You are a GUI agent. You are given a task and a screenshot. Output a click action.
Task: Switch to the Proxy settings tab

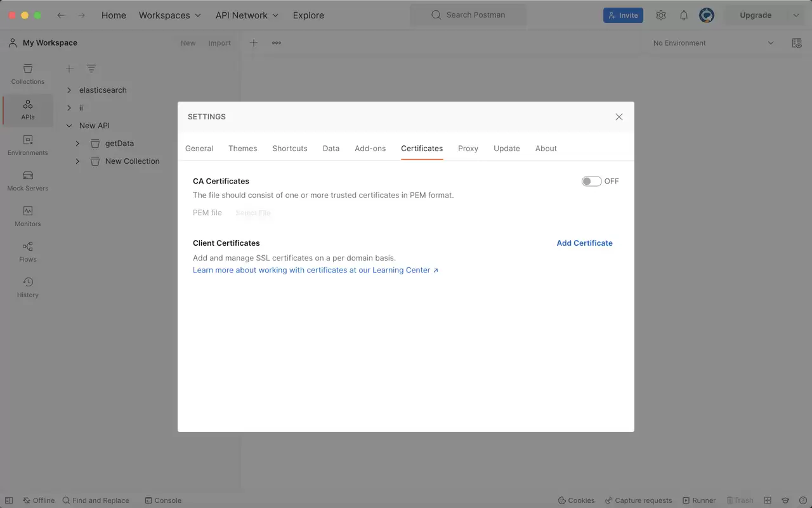[468, 149]
